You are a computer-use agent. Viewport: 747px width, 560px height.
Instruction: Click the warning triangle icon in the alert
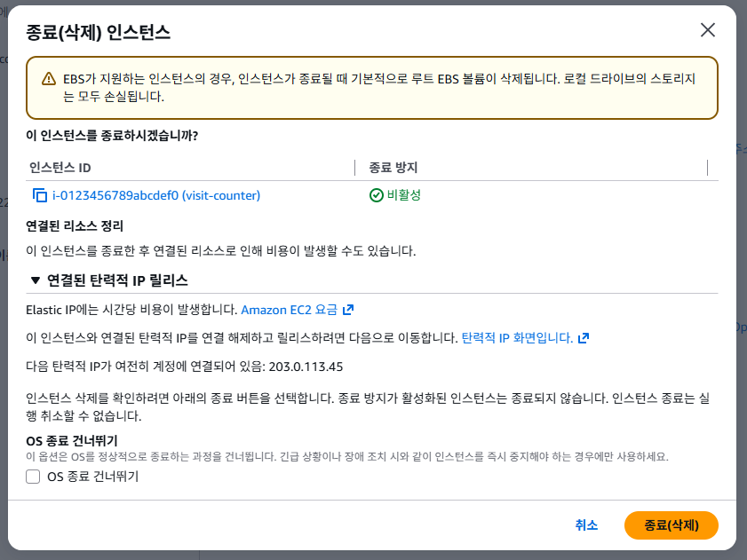[x=49, y=79]
